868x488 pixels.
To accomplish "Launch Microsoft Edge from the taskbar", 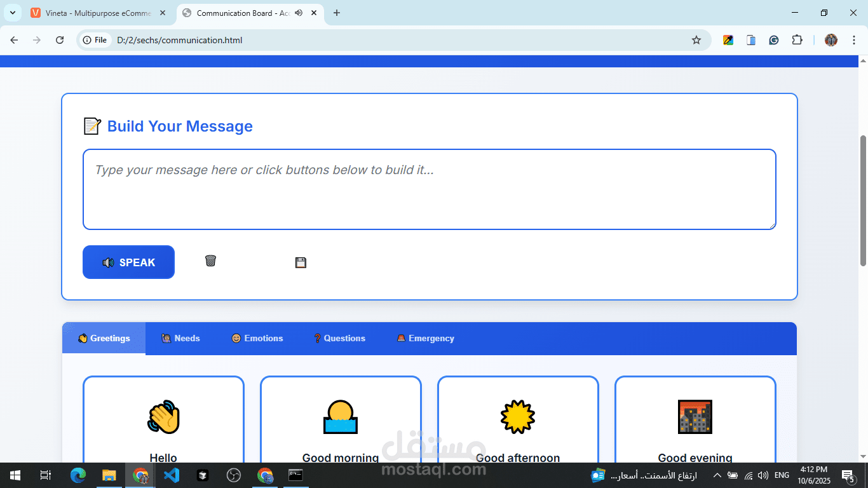I will coord(78,475).
